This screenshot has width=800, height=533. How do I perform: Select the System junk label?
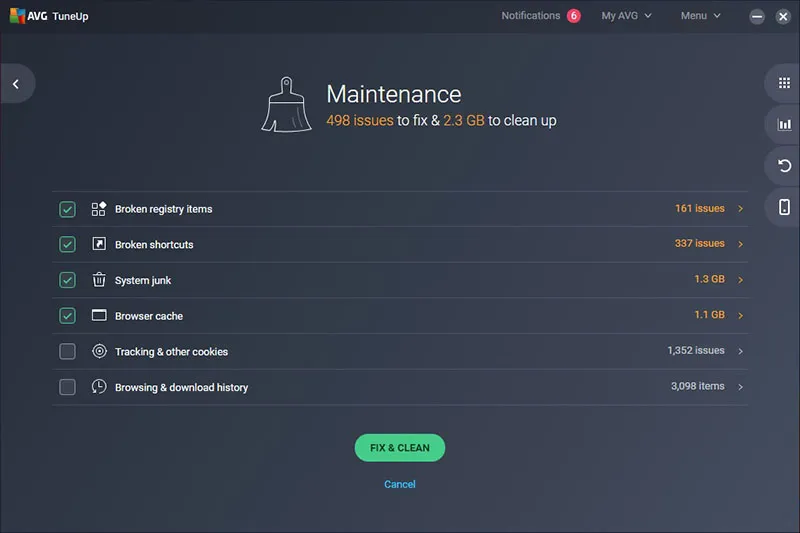point(143,281)
